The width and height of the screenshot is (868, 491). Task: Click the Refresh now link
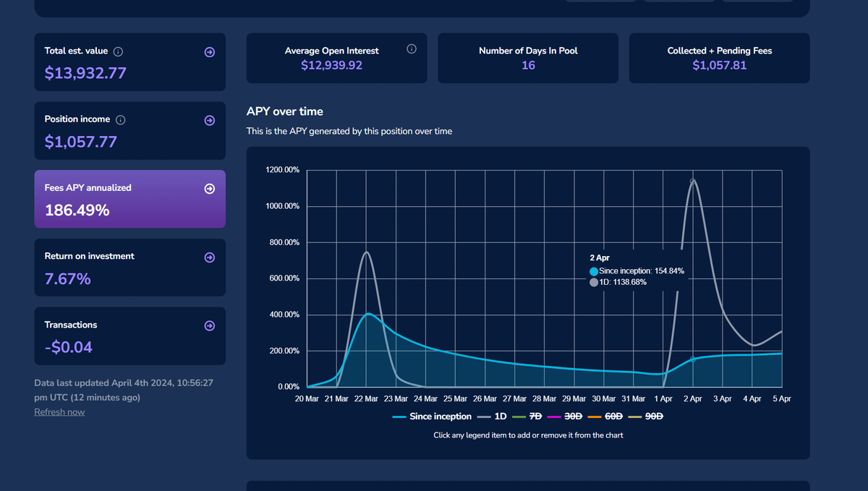(59, 412)
